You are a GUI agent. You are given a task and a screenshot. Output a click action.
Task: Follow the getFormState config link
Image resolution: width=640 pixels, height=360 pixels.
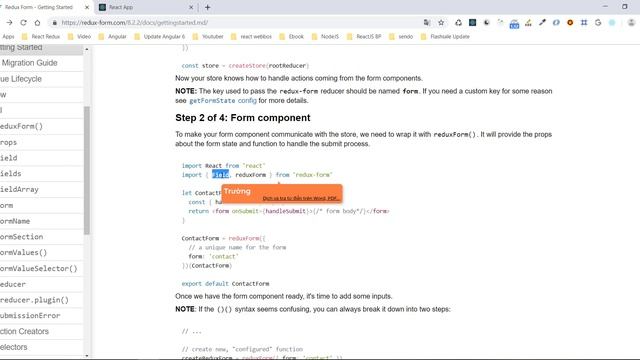coord(223,100)
